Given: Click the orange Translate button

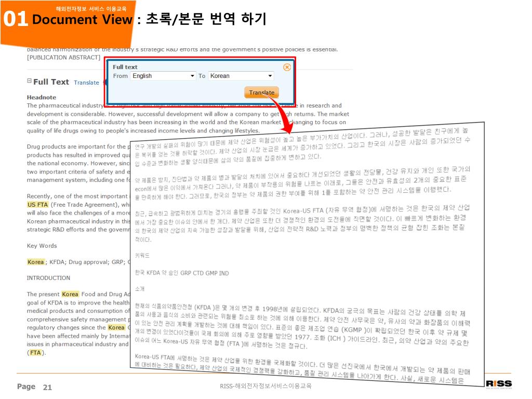Looking at the screenshot, I should (x=261, y=92).
